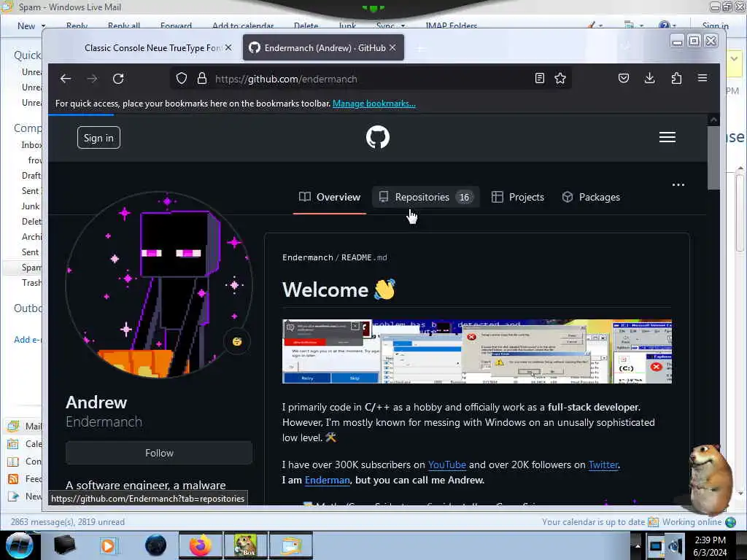Select Endermanch (Andrew) GitHub tab

[323, 47]
